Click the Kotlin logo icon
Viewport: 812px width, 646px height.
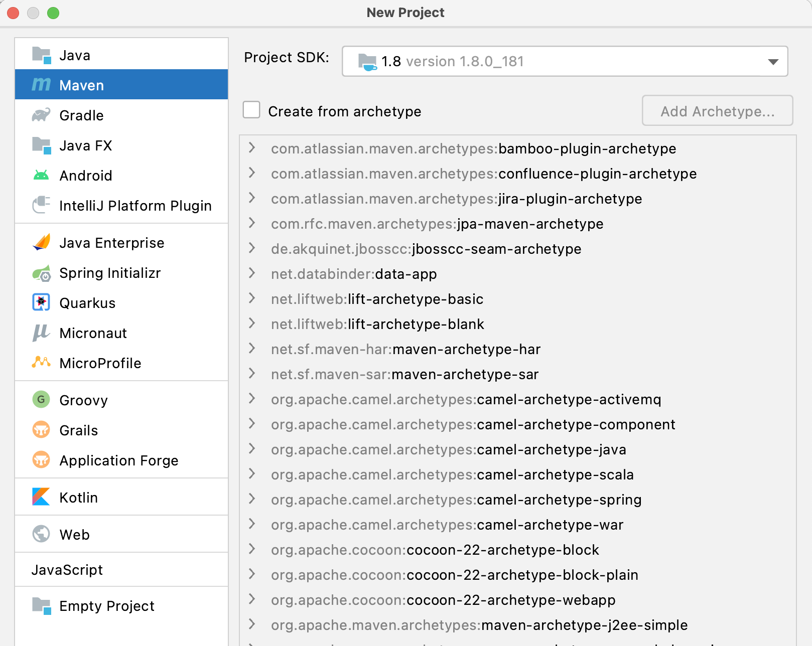click(x=41, y=497)
